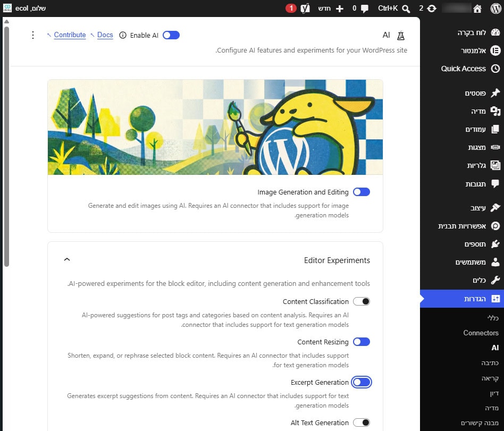The image size is (504, 431).
Task: Open מבנה קישורים permalinks settings
Action: pyautogui.click(x=480, y=423)
